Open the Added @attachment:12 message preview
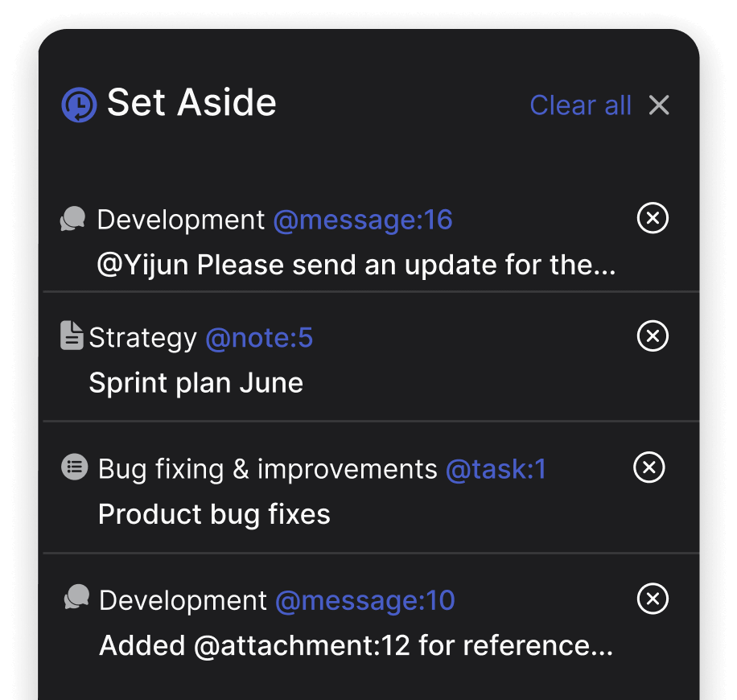The image size is (737, 700). click(356, 646)
